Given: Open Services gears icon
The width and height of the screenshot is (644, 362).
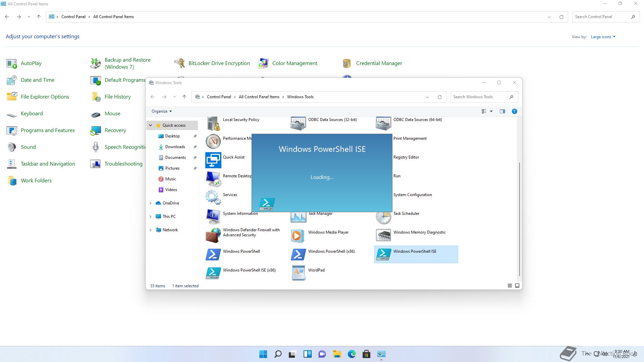Looking at the screenshot, I should (213, 198).
